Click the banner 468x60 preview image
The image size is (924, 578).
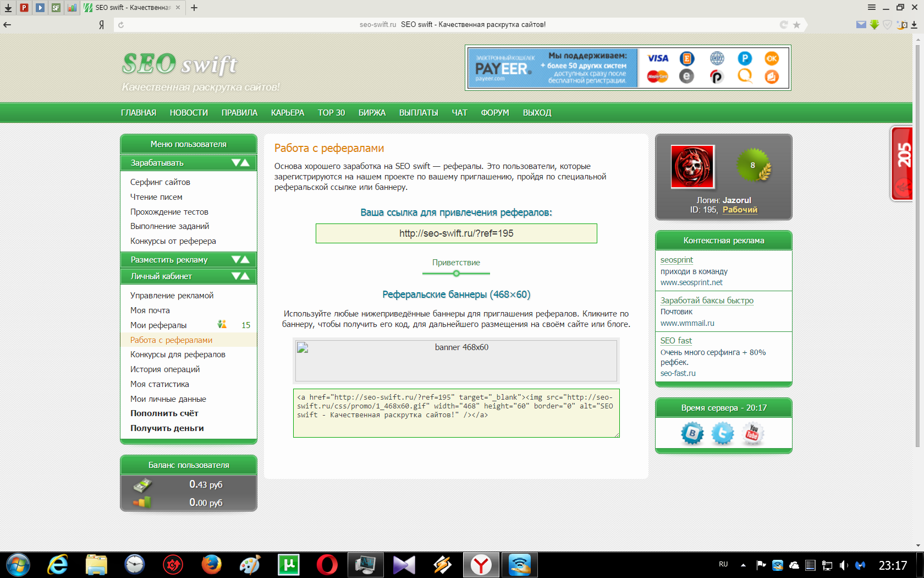click(x=456, y=361)
